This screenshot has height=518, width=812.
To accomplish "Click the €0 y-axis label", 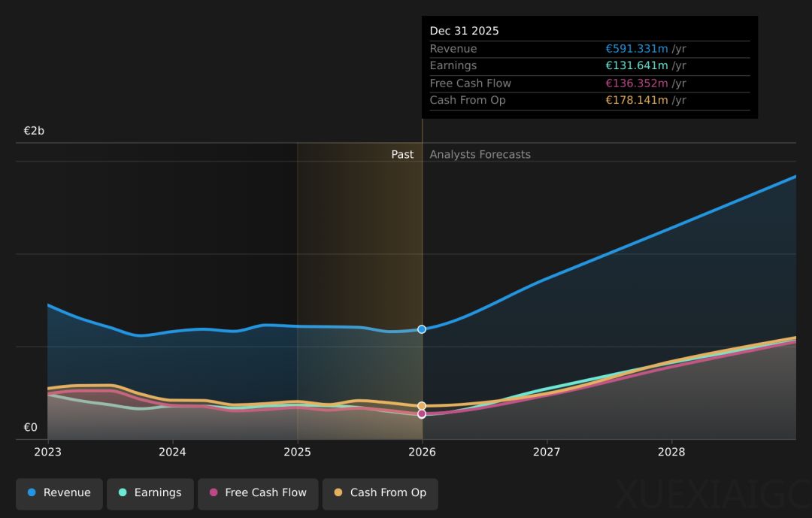I will pyautogui.click(x=30, y=428).
